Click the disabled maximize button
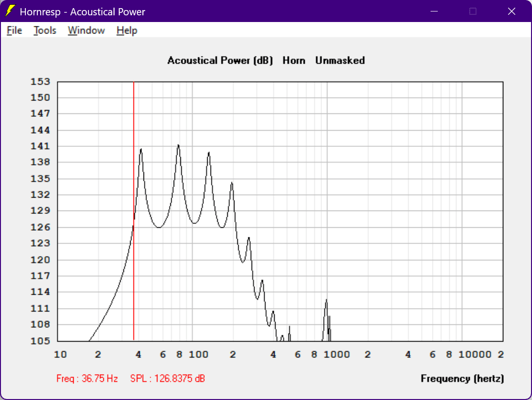Viewport: 532px width, 400px height. point(473,11)
